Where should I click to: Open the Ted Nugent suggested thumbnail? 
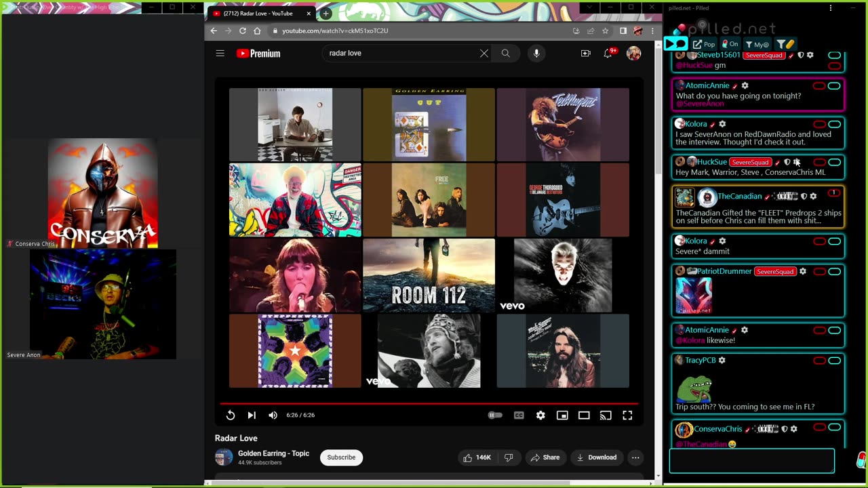(x=563, y=125)
